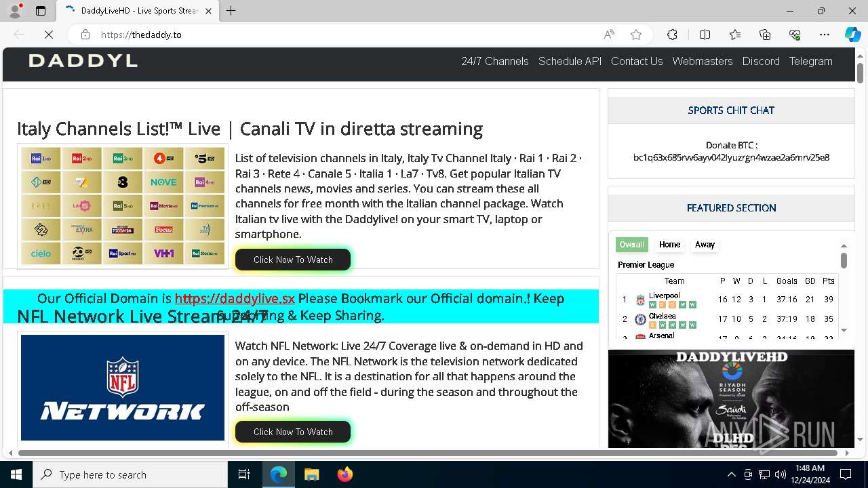868x488 pixels.
Task: View site information lock icon
Action: click(85, 35)
